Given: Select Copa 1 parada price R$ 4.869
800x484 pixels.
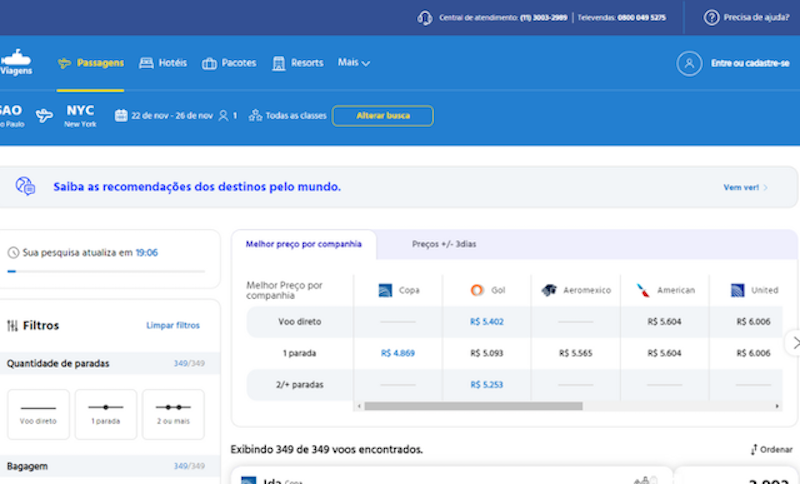Looking at the screenshot, I should point(398,353).
